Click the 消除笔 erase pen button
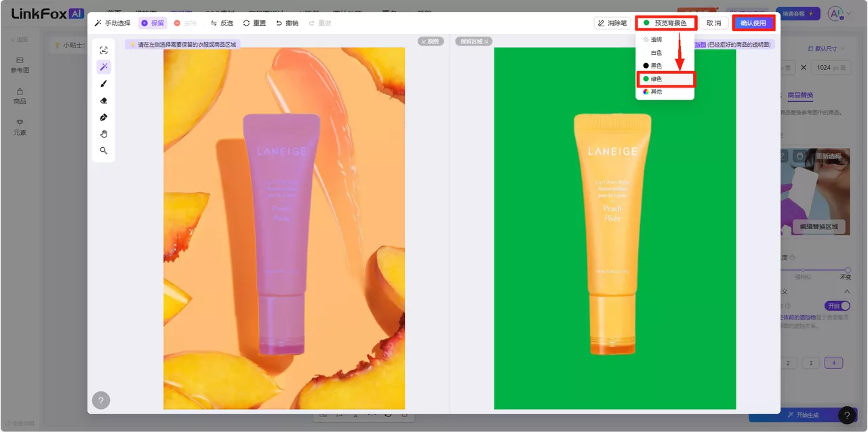This screenshot has width=868, height=432. click(x=612, y=23)
